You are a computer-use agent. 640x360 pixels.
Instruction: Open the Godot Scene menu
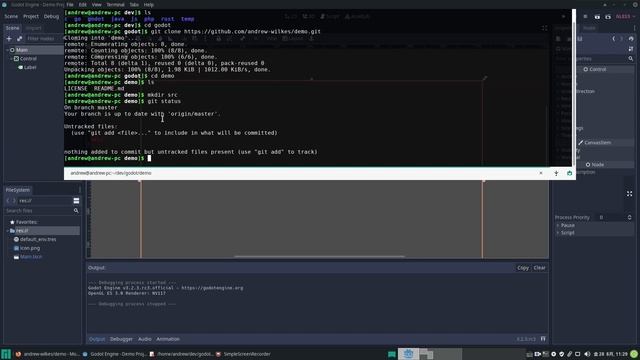click(x=11, y=16)
